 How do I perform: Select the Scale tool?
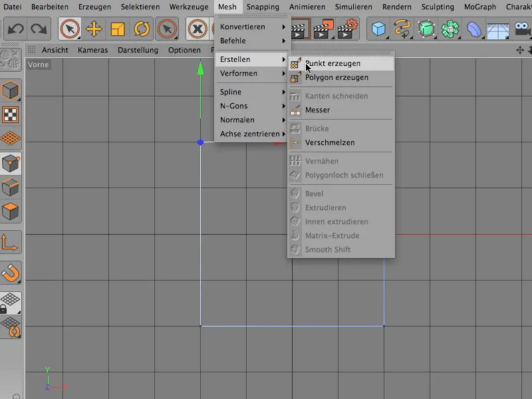point(118,29)
